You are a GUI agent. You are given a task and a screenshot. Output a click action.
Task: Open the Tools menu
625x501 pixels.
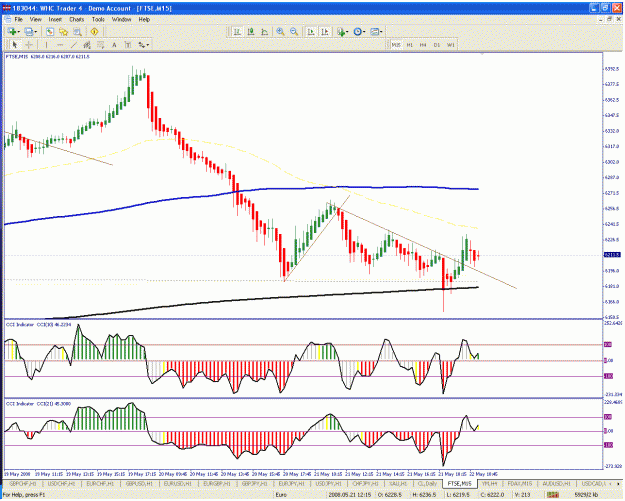(98, 19)
